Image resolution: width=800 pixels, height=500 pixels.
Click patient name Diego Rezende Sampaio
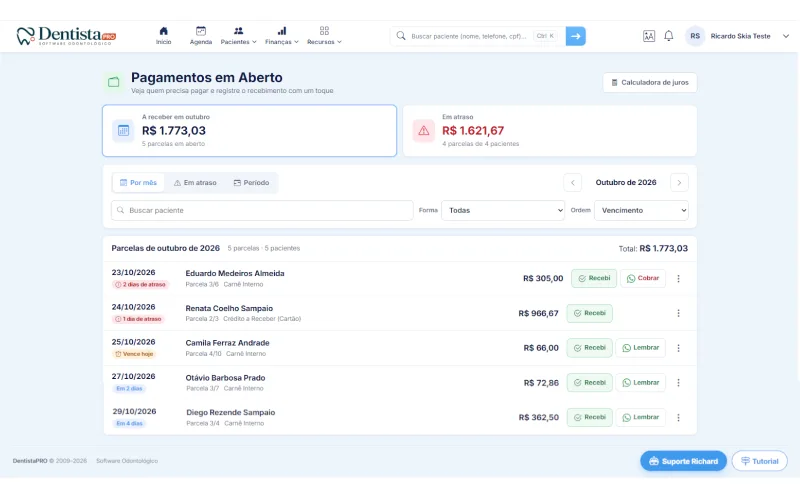[231, 412]
